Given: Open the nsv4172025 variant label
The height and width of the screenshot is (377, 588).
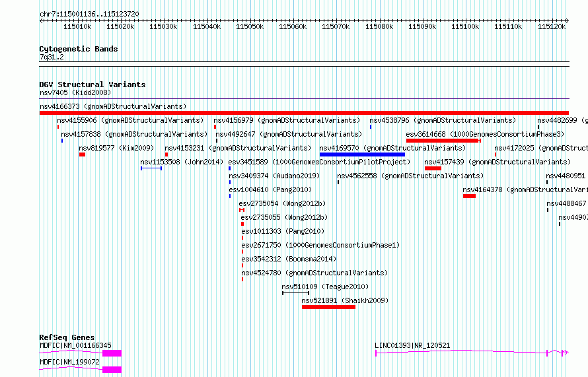Looking at the screenshot, I should [540, 148].
